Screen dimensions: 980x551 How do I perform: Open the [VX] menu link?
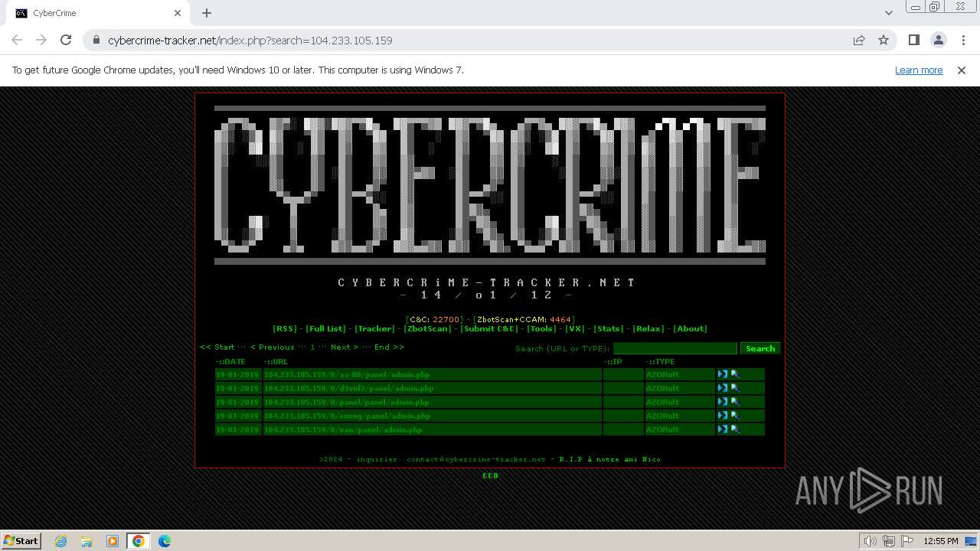pos(575,328)
